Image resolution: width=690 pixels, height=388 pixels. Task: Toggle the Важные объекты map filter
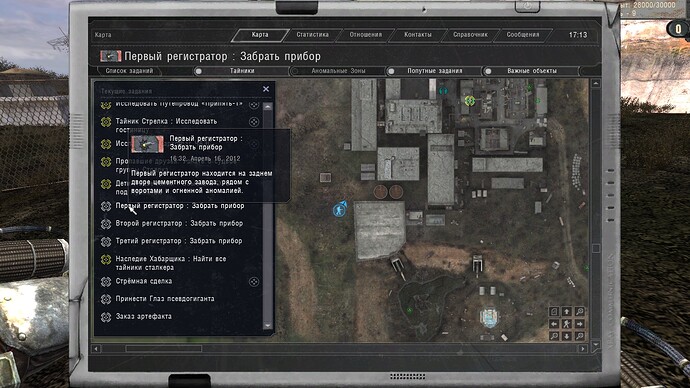point(488,71)
